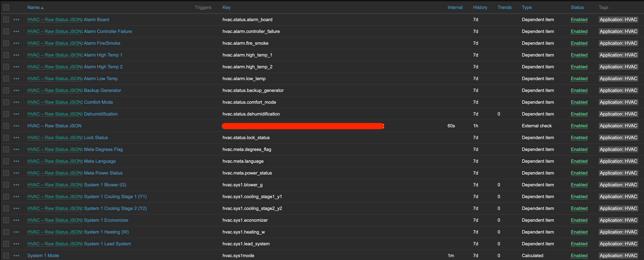Open three-dot menu for Backup Generator row

(x=16, y=91)
